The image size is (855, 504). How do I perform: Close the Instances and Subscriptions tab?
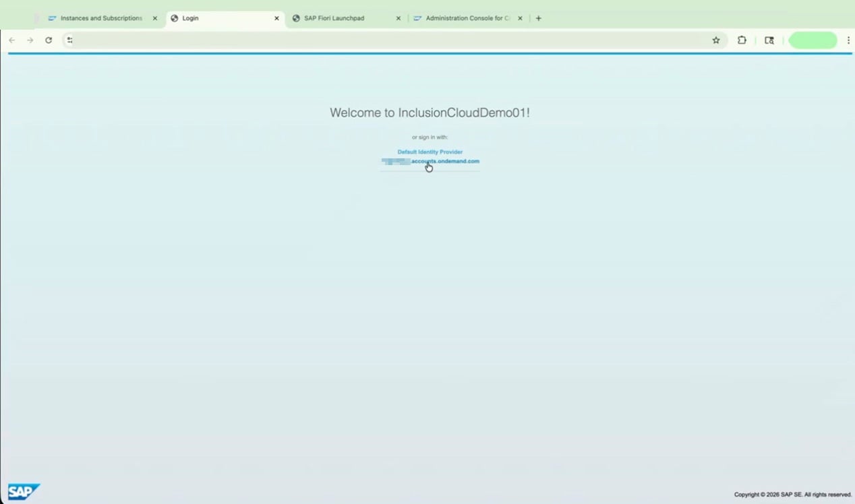pyautogui.click(x=155, y=18)
